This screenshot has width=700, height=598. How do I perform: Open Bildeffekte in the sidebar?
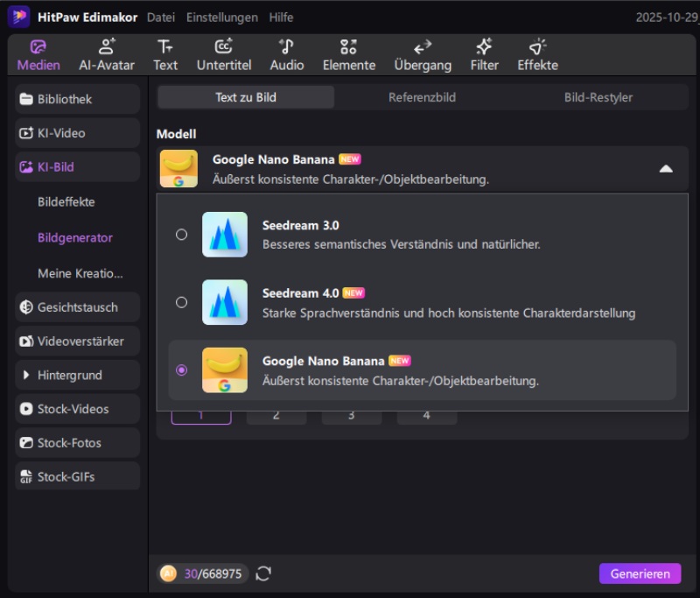pos(66,201)
